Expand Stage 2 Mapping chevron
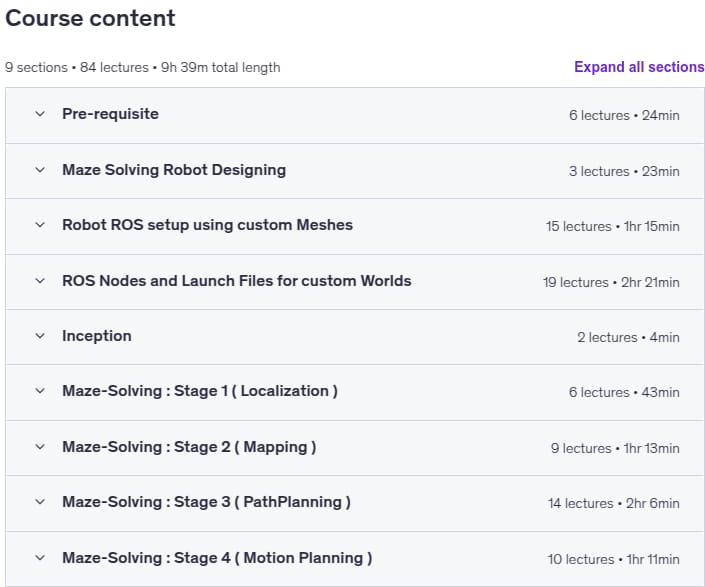Screen dimensions: 705x587 pos(40,447)
